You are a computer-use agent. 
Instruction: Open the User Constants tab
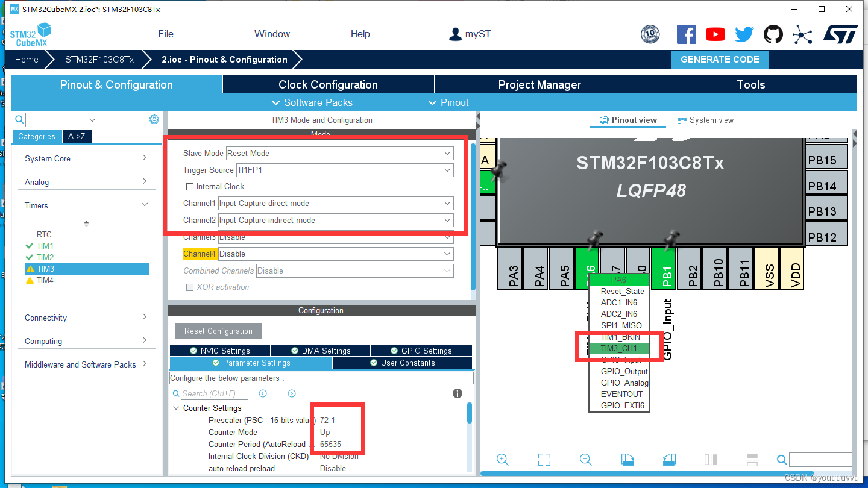pyautogui.click(x=402, y=363)
